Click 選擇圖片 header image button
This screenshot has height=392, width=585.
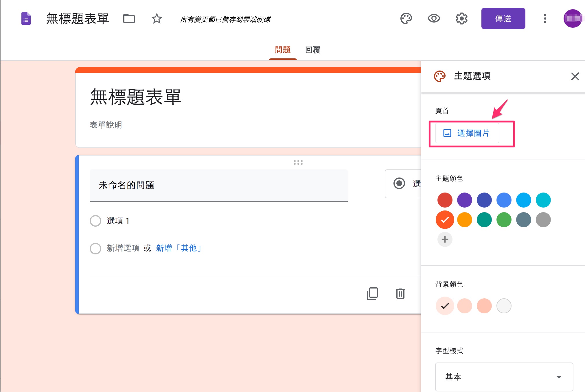(x=467, y=133)
